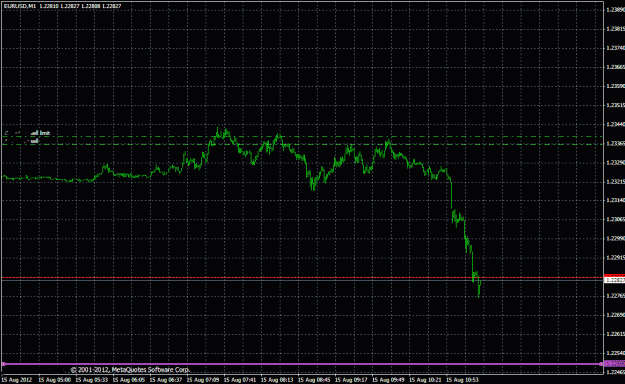The height and width of the screenshot is (384, 625).
Task: Click the '15 Aug 09:49' time label
Action: tap(388, 380)
